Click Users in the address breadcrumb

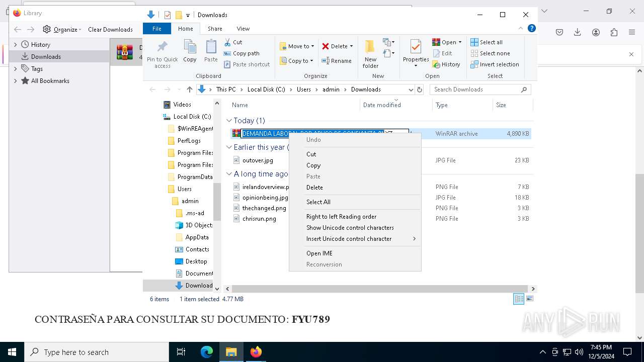[x=304, y=89]
